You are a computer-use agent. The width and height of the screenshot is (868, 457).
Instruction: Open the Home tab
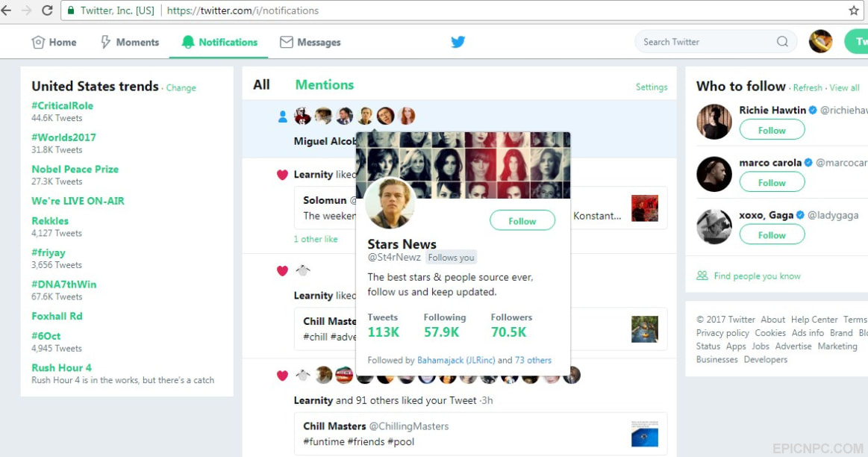[x=54, y=42]
